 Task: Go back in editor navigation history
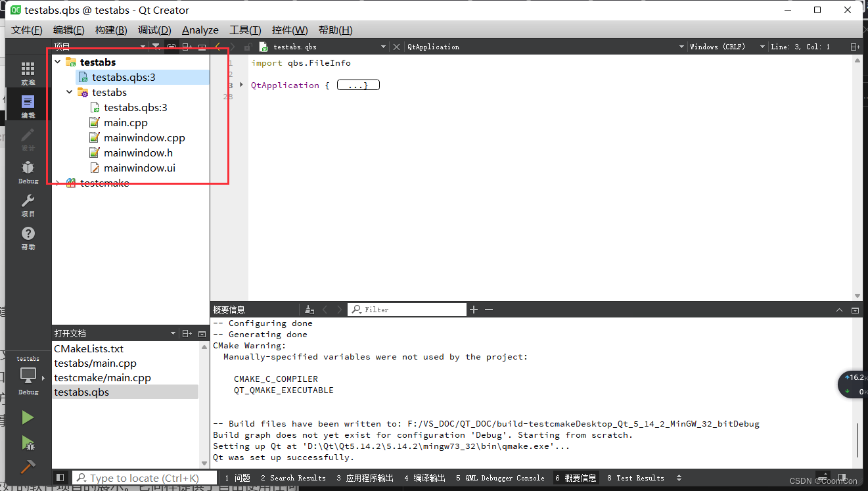coord(217,47)
